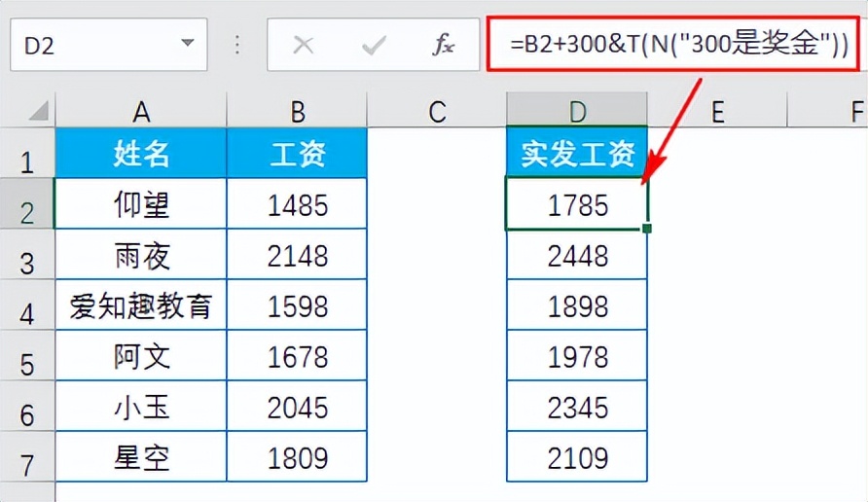This screenshot has width=868, height=502.
Task: Click the formula bar text
Action: (x=679, y=44)
